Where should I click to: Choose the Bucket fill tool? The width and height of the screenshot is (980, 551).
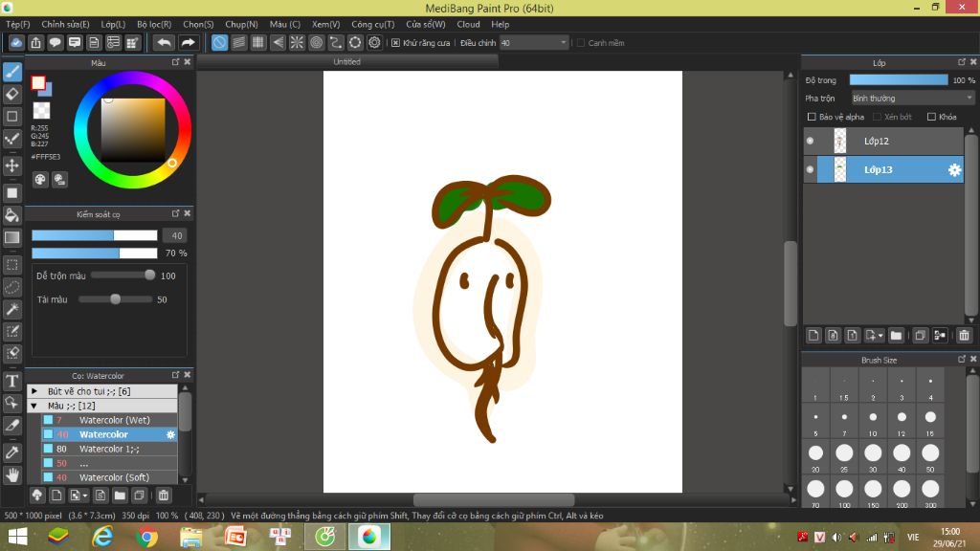[x=12, y=215]
